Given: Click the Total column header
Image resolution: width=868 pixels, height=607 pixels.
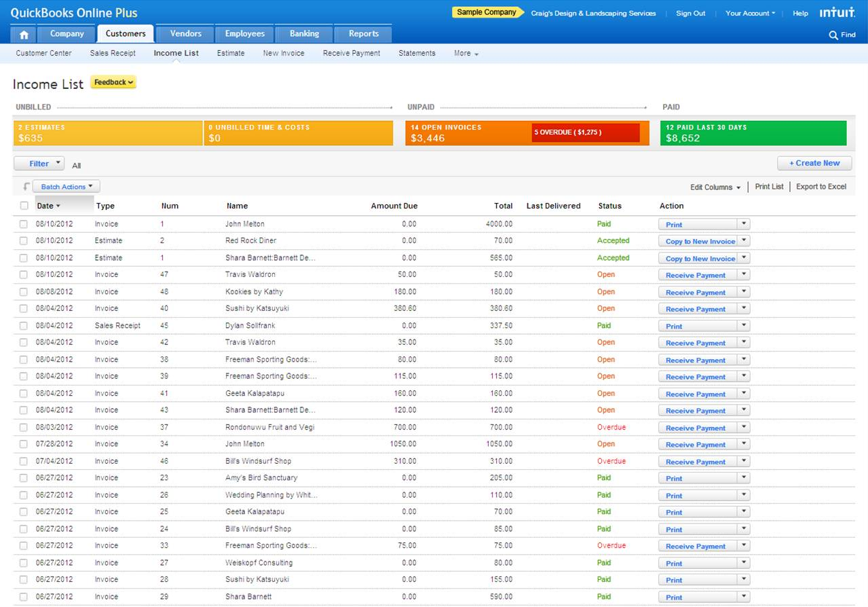Looking at the screenshot, I should pyautogui.click(x=503, y=206).
